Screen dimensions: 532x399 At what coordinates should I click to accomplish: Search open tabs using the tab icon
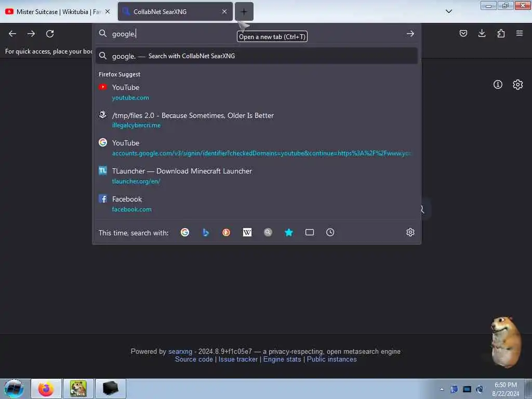310,232
